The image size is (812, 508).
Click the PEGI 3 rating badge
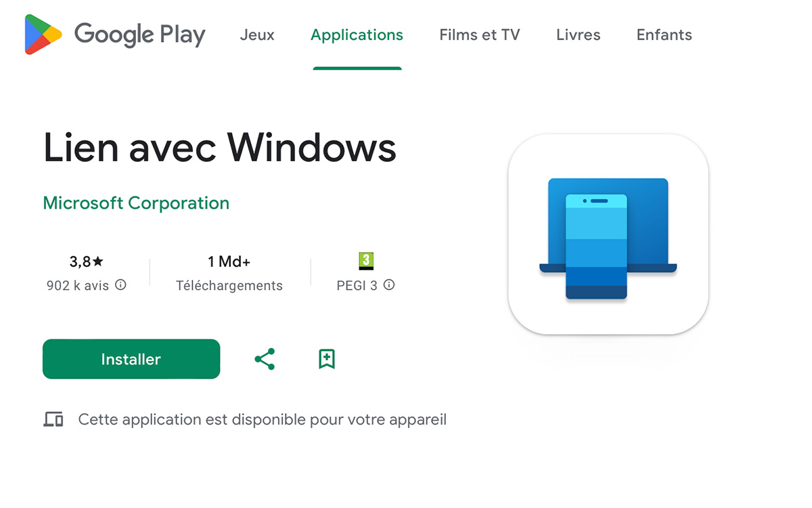pos(366,261)
